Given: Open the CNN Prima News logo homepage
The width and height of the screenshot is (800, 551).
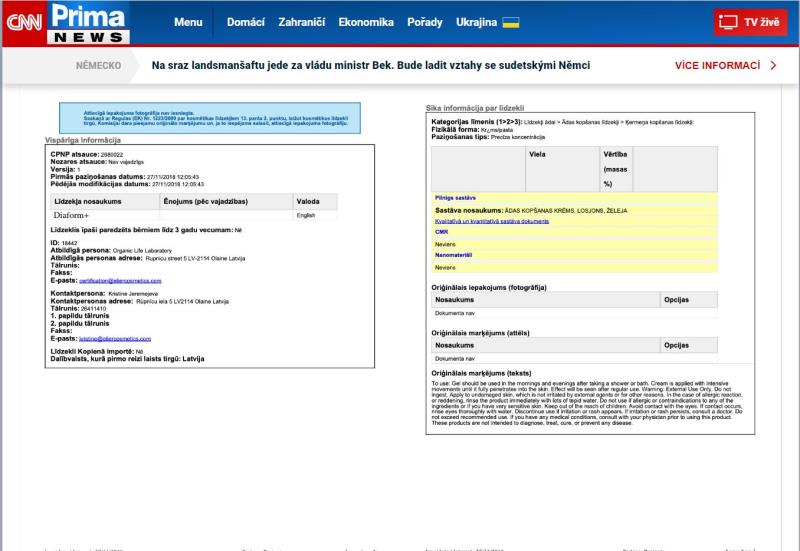Looking at the screenshot, I should [66, 23].
